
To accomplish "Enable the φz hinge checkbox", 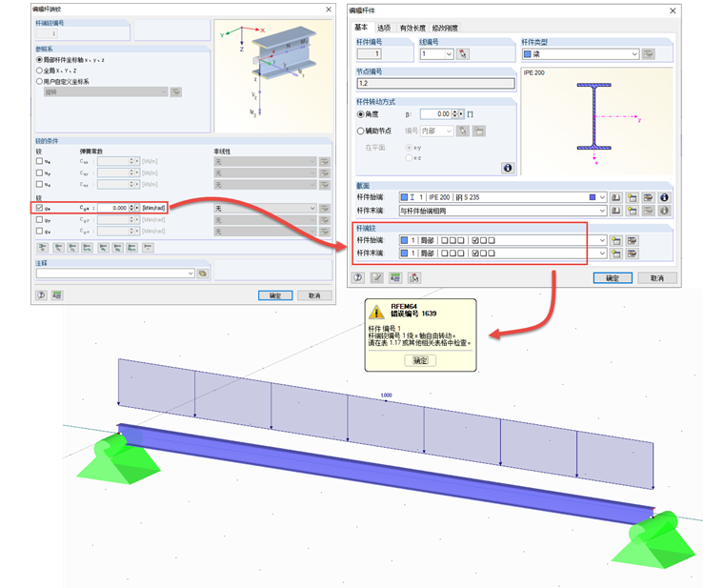I will coord(39,231).
